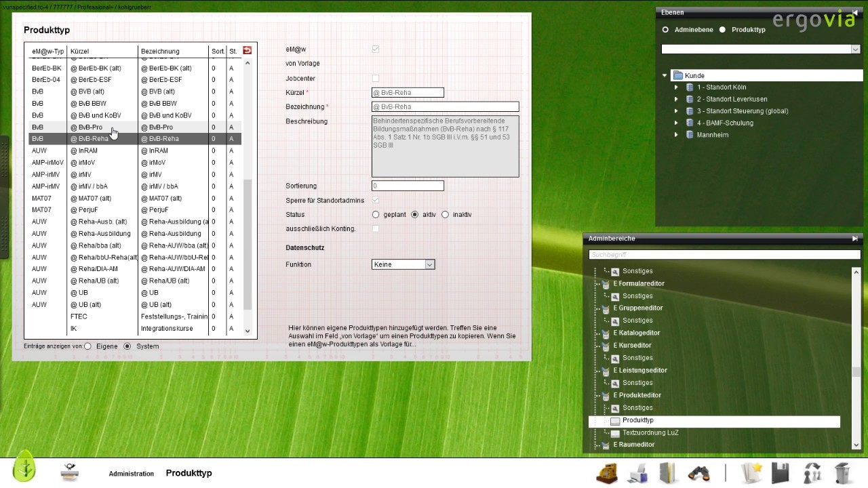Screen dimensions: 868x488
Task: Click the trash bin delete icon
Action: click(x=842, y=472)
